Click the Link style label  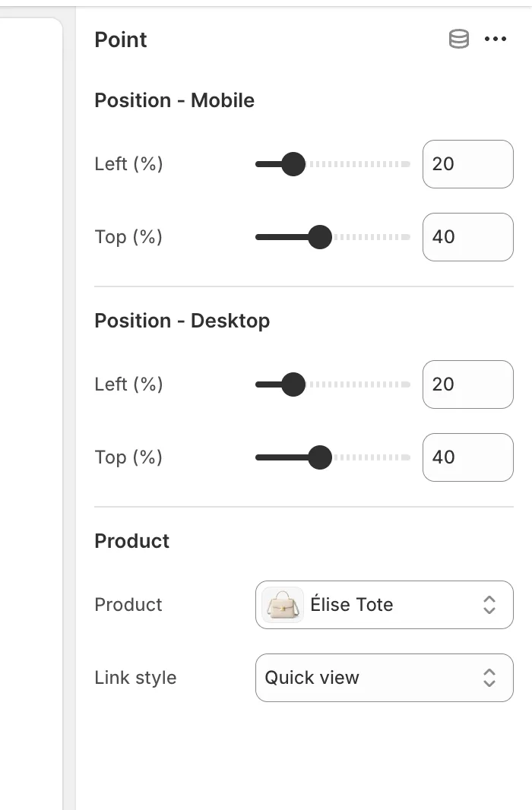[135, 678]
